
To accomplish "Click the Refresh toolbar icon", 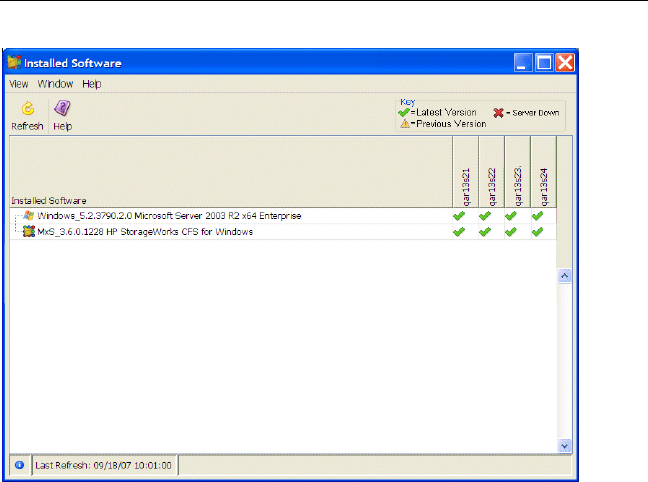I will pos(28,108).
